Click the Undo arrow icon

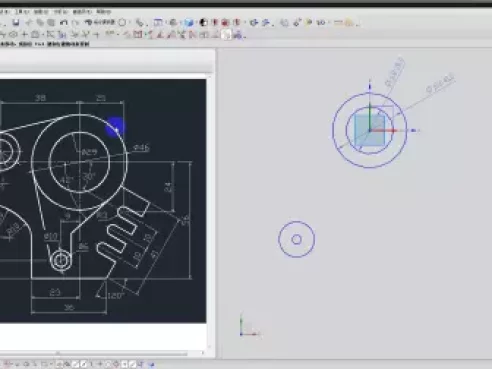tap(63, 23)
